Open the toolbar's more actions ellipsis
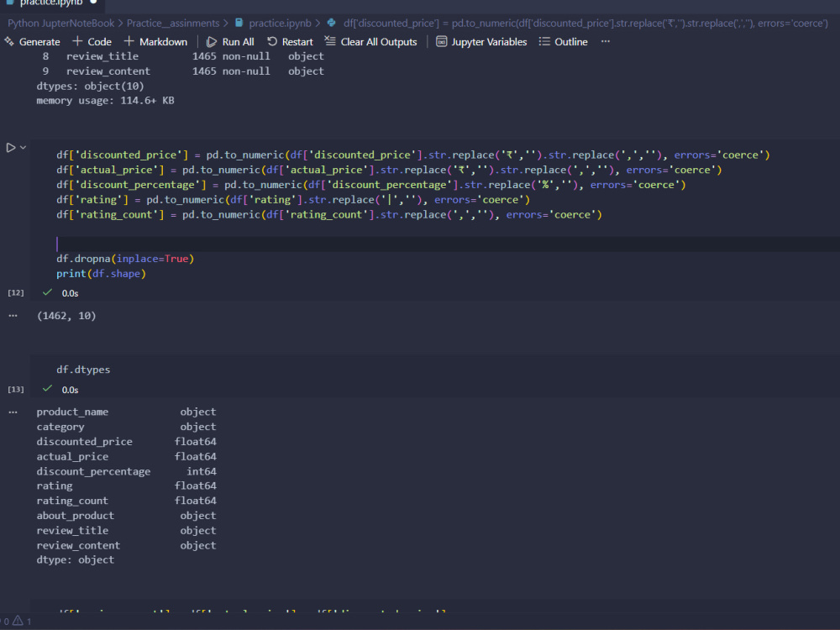 606,42
